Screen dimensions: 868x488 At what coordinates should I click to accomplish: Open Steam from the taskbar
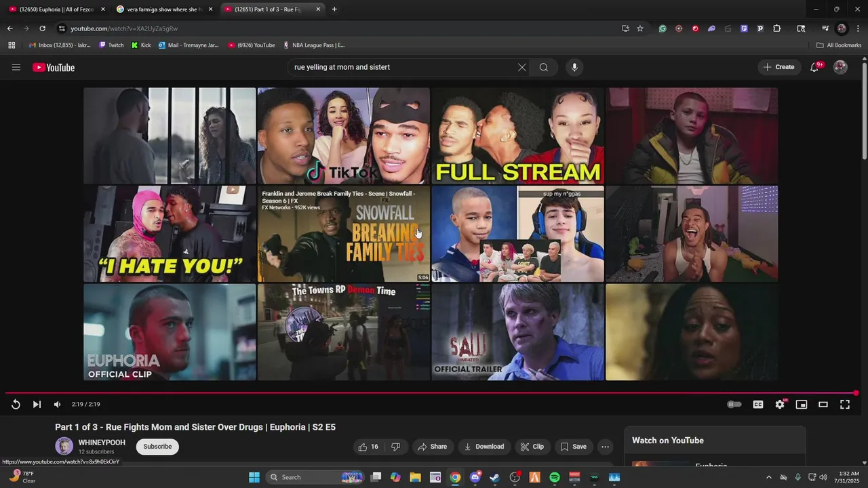point(495,477)
